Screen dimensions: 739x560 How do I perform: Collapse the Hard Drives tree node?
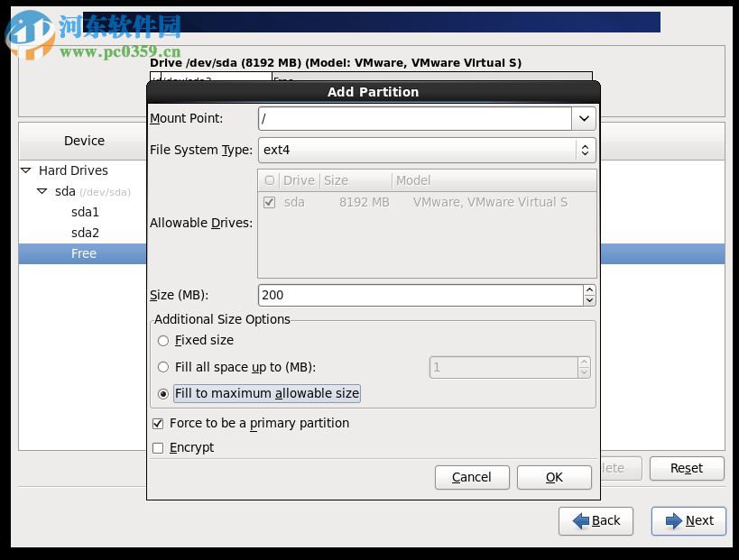coord(24,170)
